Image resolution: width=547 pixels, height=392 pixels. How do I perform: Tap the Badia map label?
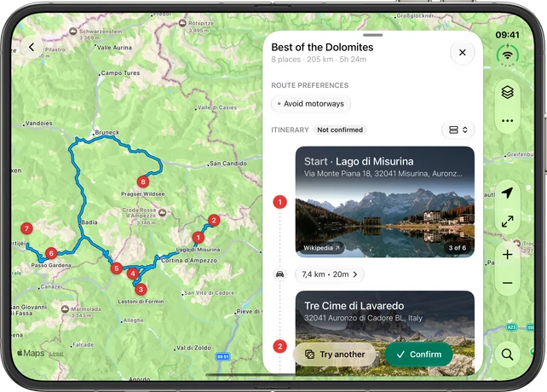(89, 222)
